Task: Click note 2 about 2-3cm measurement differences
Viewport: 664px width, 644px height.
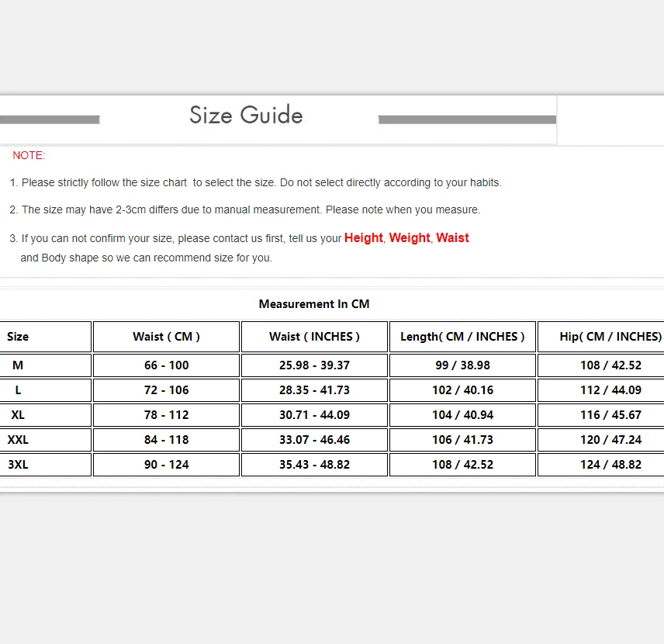Action: coord(245,209)
